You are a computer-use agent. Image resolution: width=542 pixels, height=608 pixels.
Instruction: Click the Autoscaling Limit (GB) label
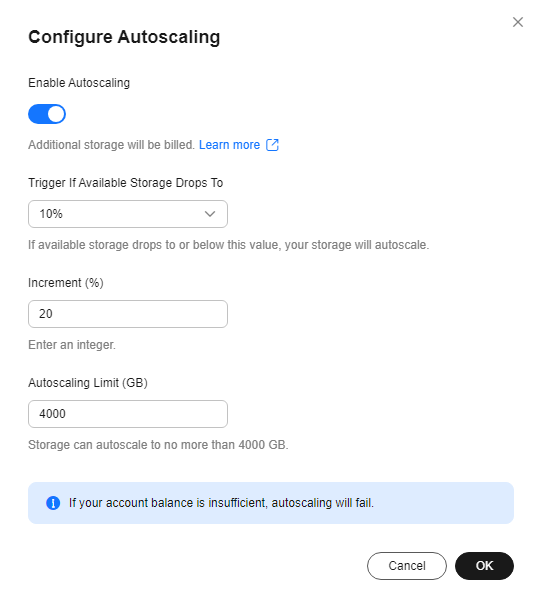pos(88,383)
